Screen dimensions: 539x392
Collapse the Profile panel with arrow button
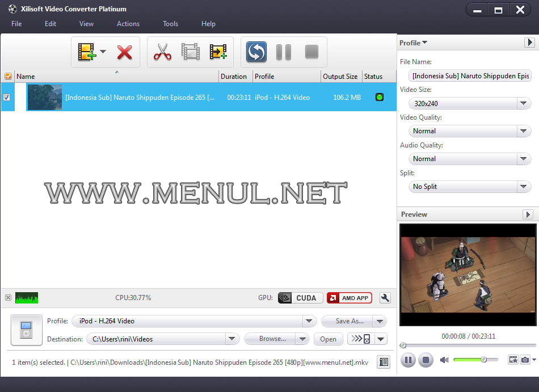point(529,42)
